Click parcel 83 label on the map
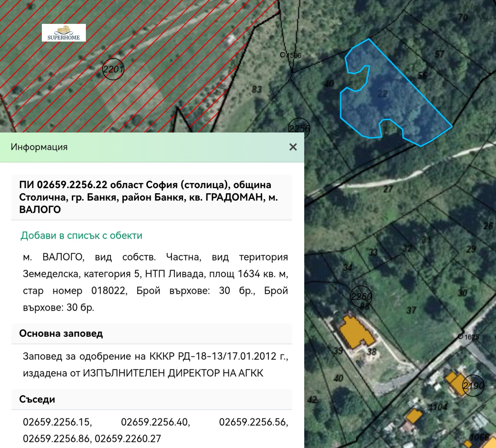This screenshot has width=496, height=448. [x=257, y=90]
